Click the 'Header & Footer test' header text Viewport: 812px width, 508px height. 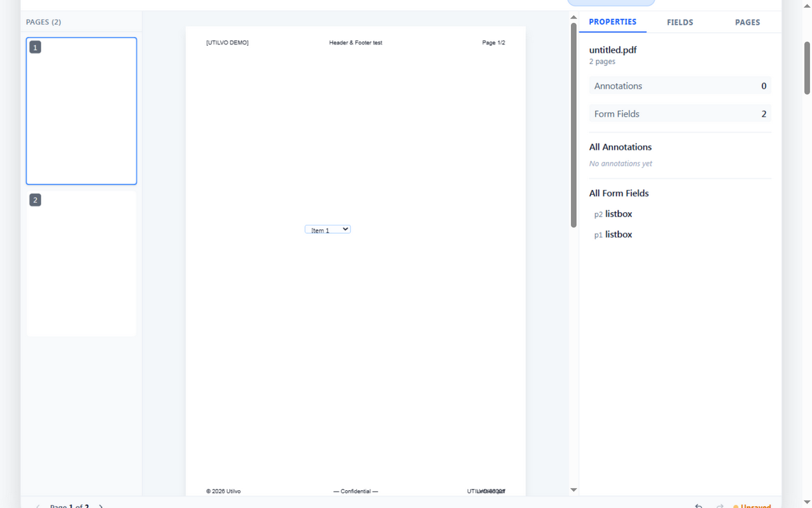pos(356,43)
